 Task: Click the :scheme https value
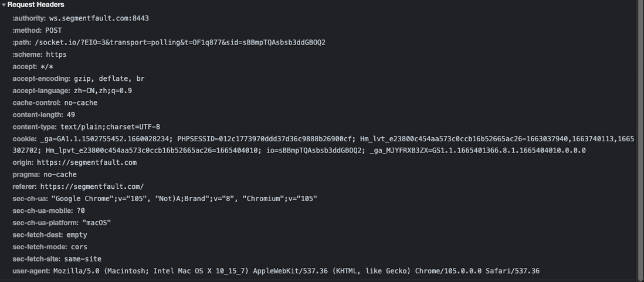coord(56,55)
